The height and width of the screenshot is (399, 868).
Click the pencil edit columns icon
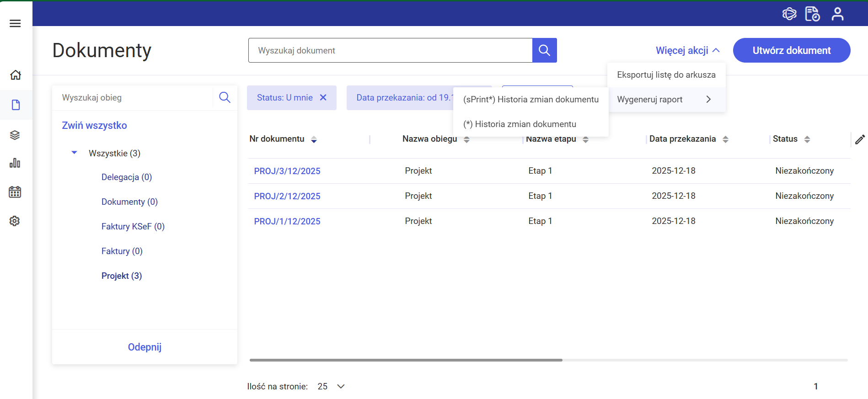(x=860, y=139)
